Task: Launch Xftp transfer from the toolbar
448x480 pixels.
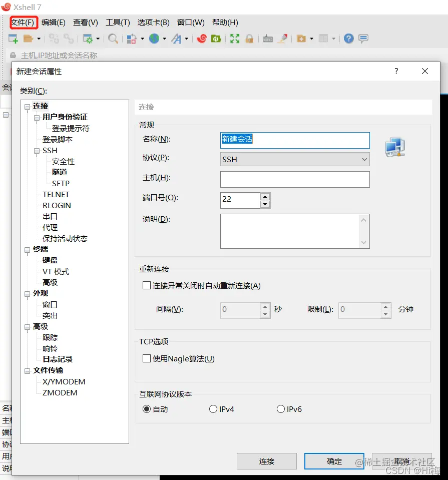Action: 217,39
